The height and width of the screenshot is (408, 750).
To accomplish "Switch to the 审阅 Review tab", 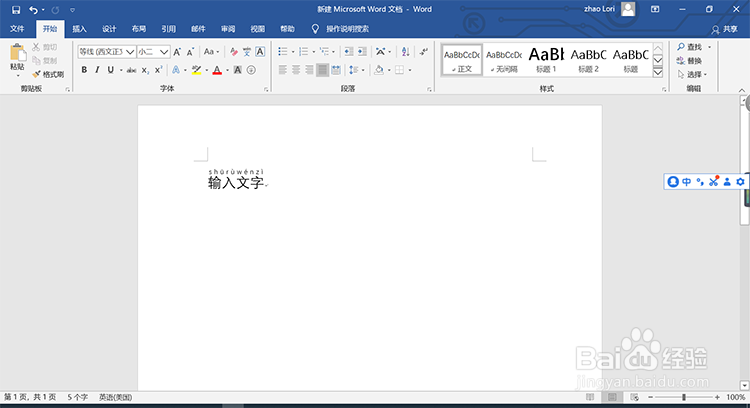I will point(228,29).
